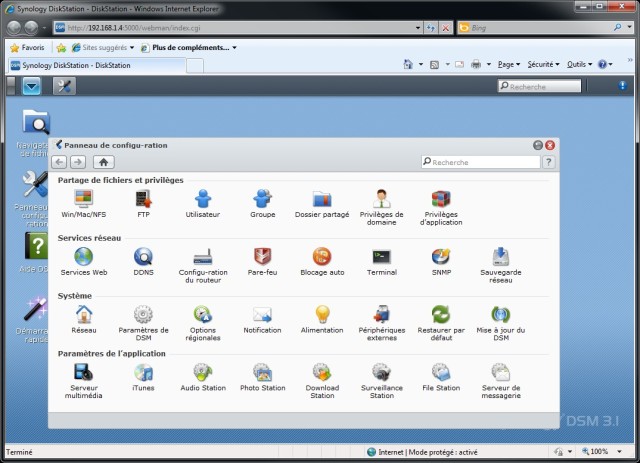Open the Page menu in IE

[x=509, y=65]
